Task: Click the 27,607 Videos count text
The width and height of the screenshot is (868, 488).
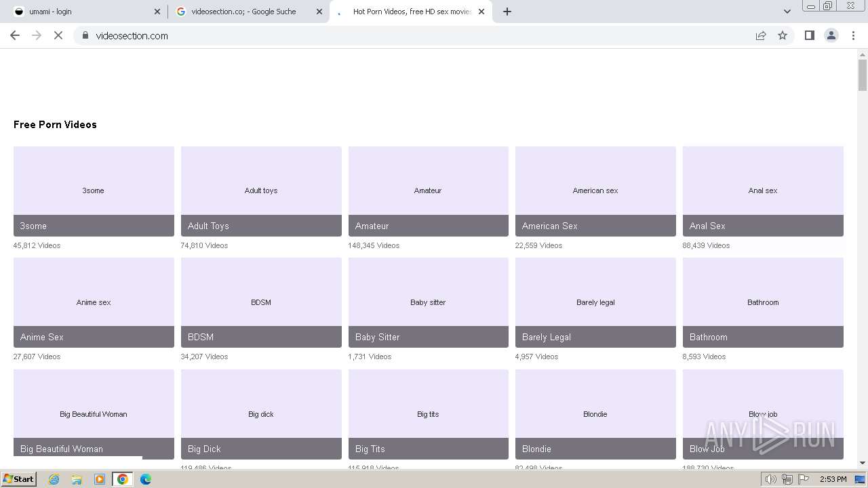Action: pos(37,357)
